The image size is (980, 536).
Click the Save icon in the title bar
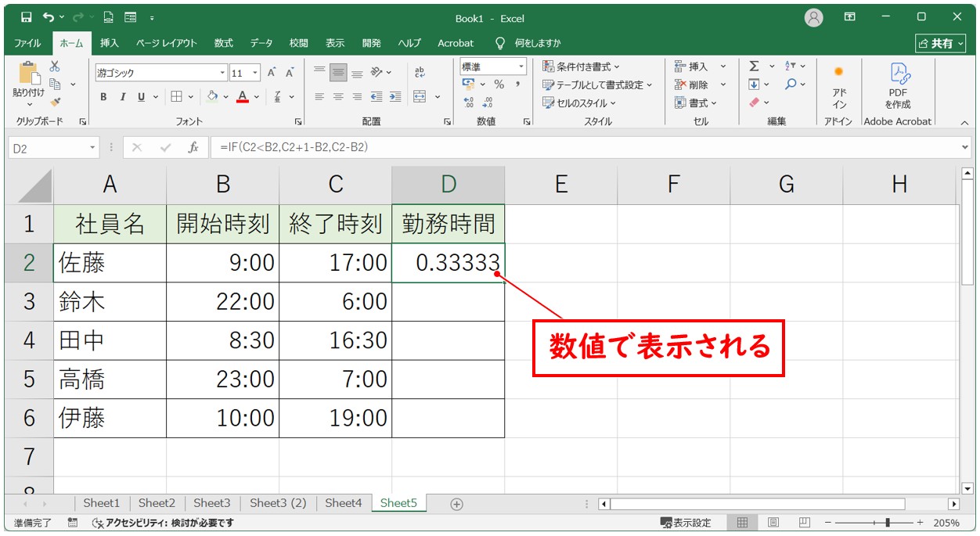(27, 17)
